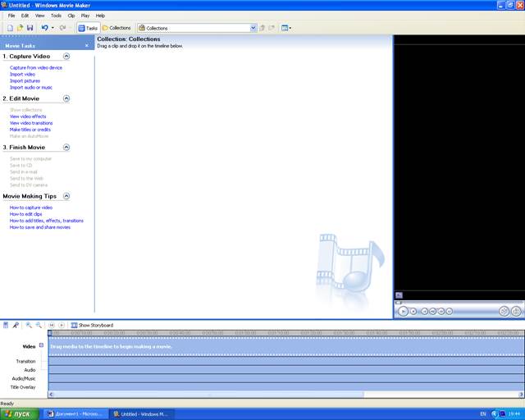This screenshot has width=525, height=420.
Task: Click How to save and share movies
Action: (40, 227)
